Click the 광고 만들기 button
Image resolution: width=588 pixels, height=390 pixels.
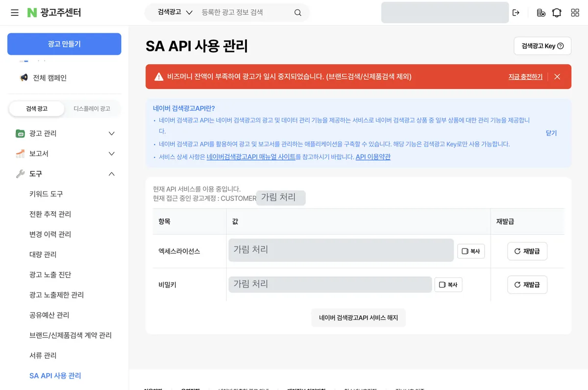(x=64, y=44)
